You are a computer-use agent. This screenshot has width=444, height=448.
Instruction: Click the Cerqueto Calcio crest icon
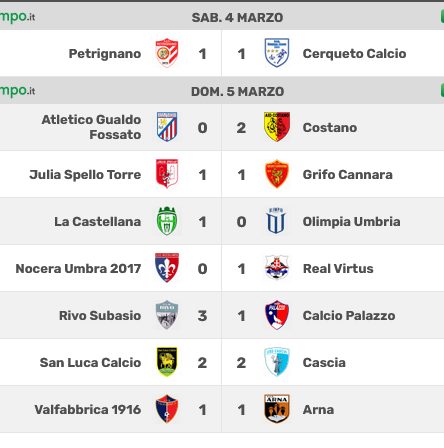[277, 53]
